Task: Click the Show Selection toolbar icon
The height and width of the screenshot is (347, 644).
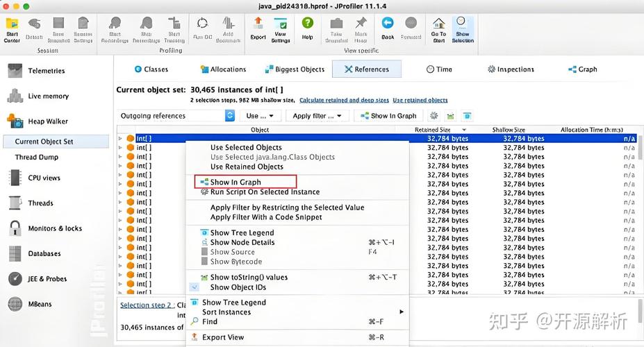Action: [x=462, y=28]
